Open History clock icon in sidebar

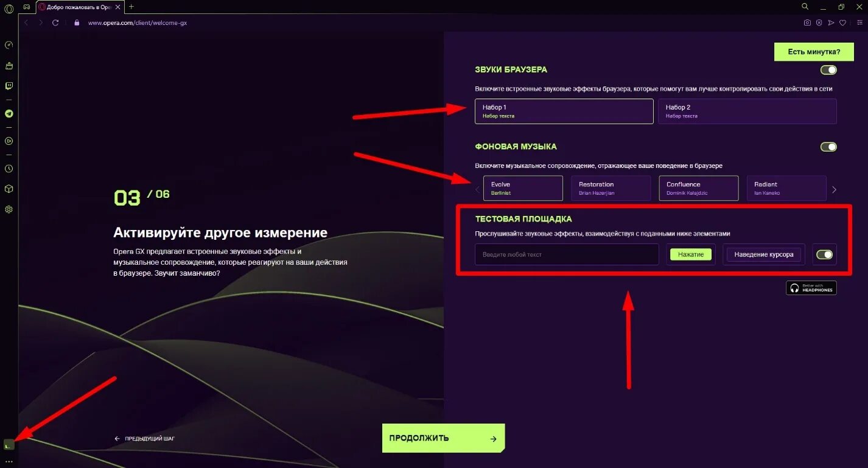(x=9, y=169)
